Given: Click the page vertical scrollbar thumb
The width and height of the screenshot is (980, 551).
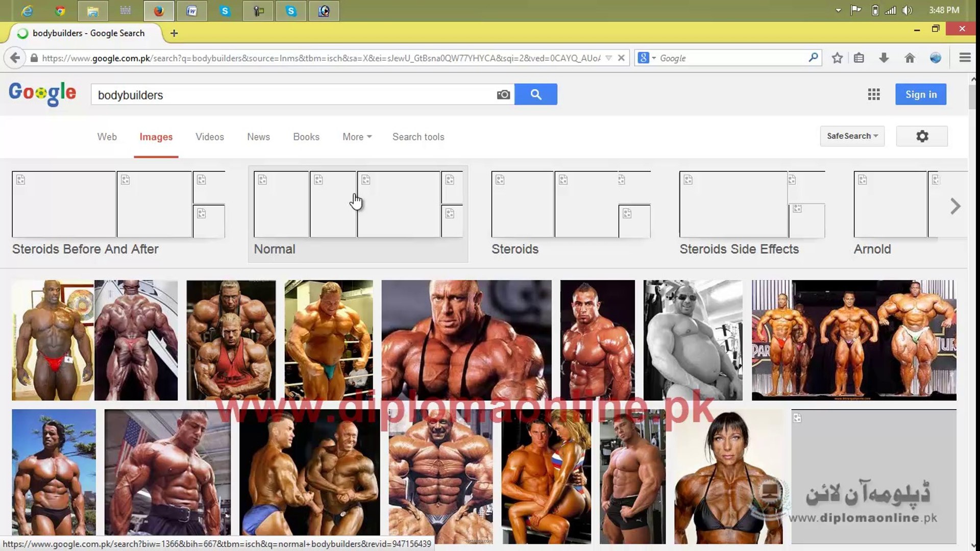Looking at the screenshot, I should click(973, 97).
